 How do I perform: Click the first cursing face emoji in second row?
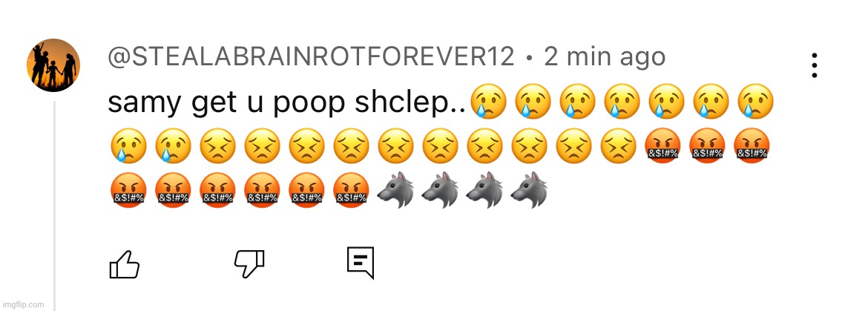[x=662, y=146]
